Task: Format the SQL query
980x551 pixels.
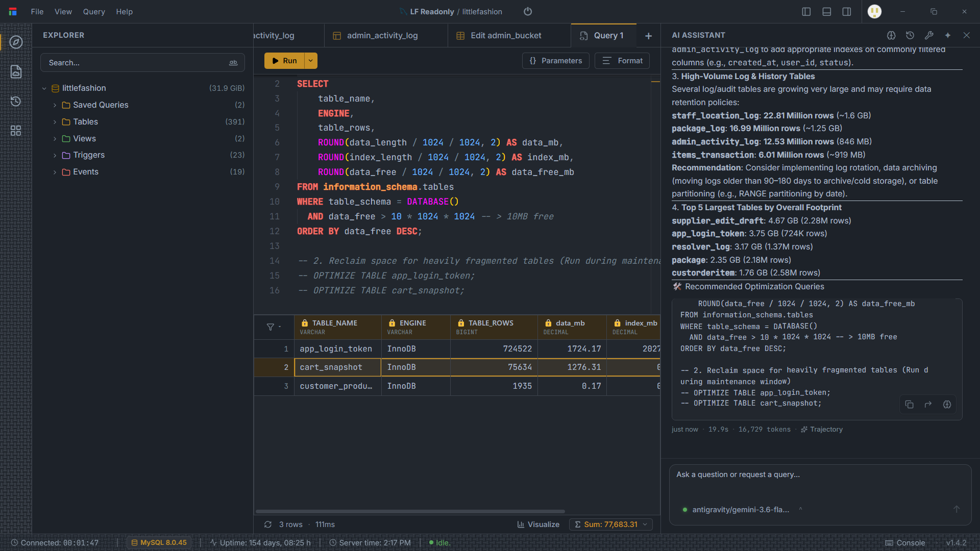Action: [622, 61]
